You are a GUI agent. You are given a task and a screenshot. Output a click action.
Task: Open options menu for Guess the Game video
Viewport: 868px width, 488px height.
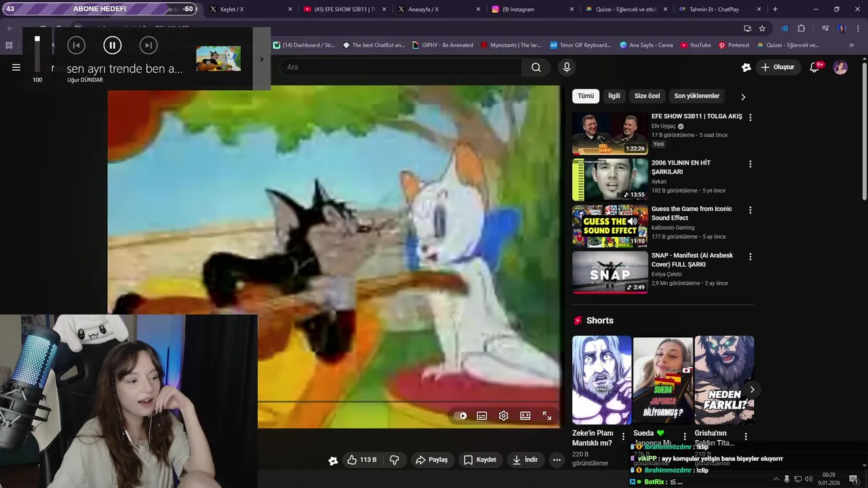tap(750, 210)
